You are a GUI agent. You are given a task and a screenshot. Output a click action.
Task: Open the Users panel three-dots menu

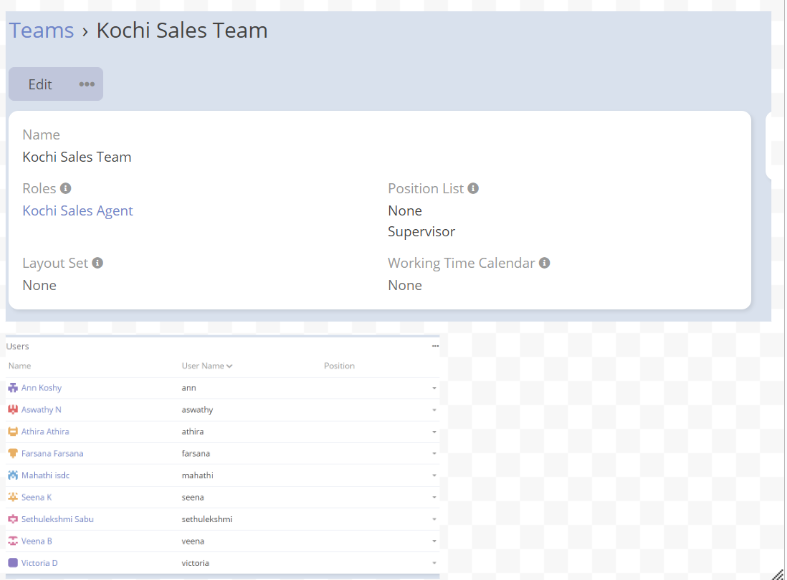[x=435, y=346]
